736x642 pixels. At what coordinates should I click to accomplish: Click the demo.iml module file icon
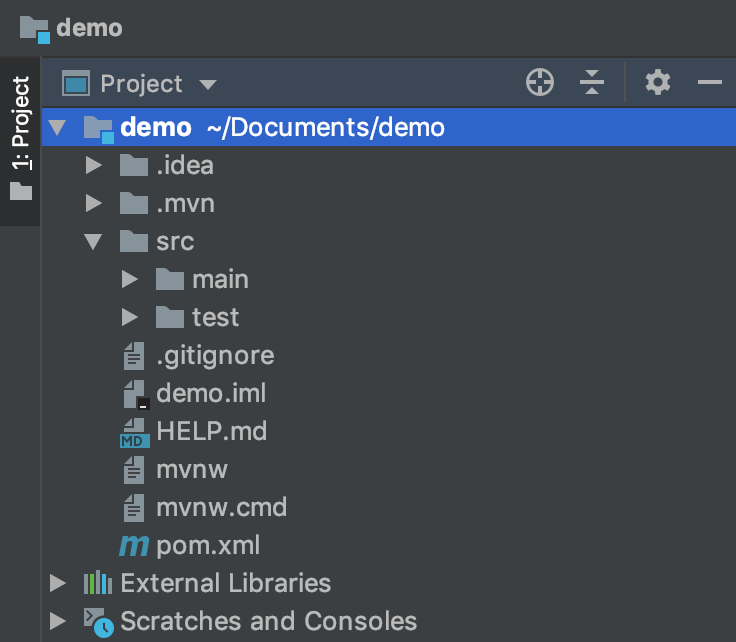click(x=133, y=394)
